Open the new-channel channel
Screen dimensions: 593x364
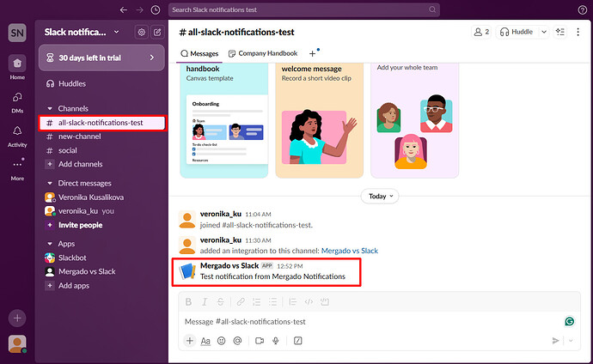pos(82,136)
